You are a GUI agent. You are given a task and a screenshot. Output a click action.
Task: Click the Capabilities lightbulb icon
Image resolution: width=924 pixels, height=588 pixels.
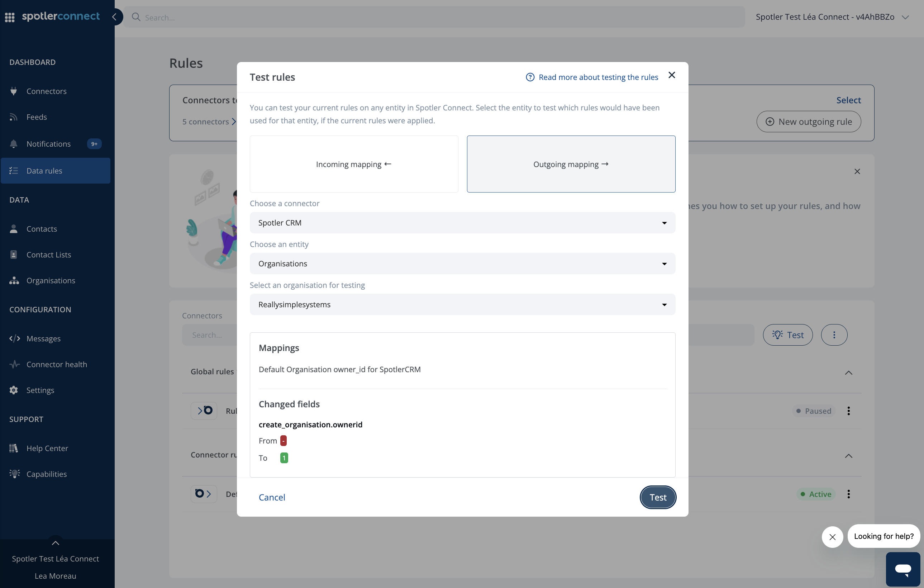point(15,474)
